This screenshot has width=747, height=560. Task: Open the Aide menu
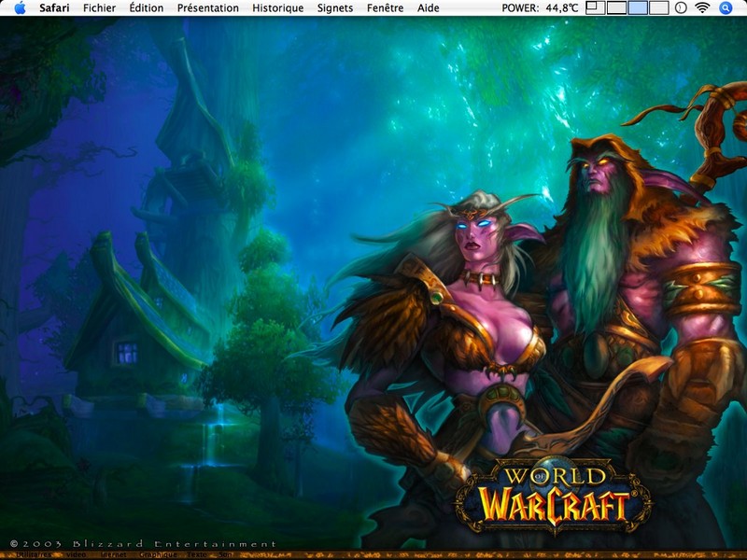tap(429, 8)
